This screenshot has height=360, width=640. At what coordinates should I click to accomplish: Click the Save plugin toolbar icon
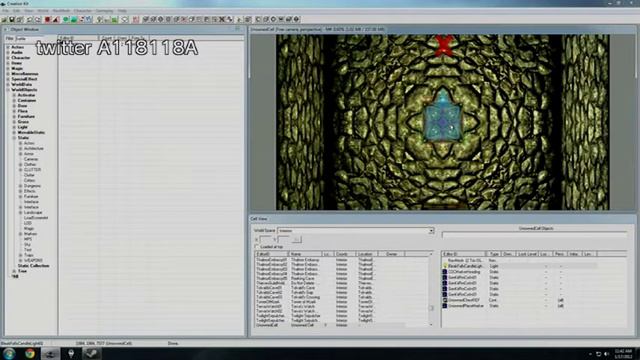(12, 19)
